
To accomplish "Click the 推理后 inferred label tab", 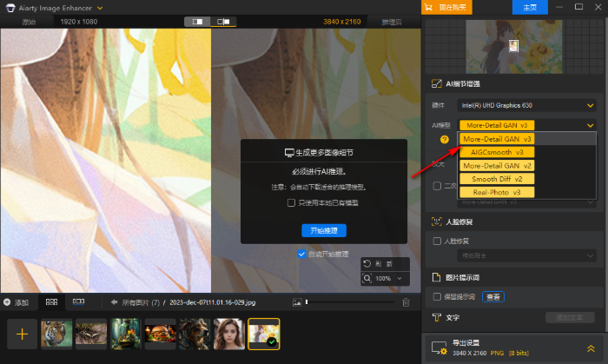I will [391, 22].
